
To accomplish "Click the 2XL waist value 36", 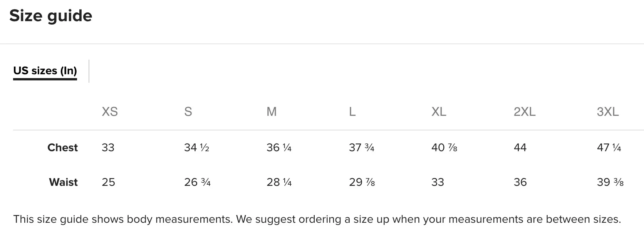I will pyautogui.click(x=520, y=182).
